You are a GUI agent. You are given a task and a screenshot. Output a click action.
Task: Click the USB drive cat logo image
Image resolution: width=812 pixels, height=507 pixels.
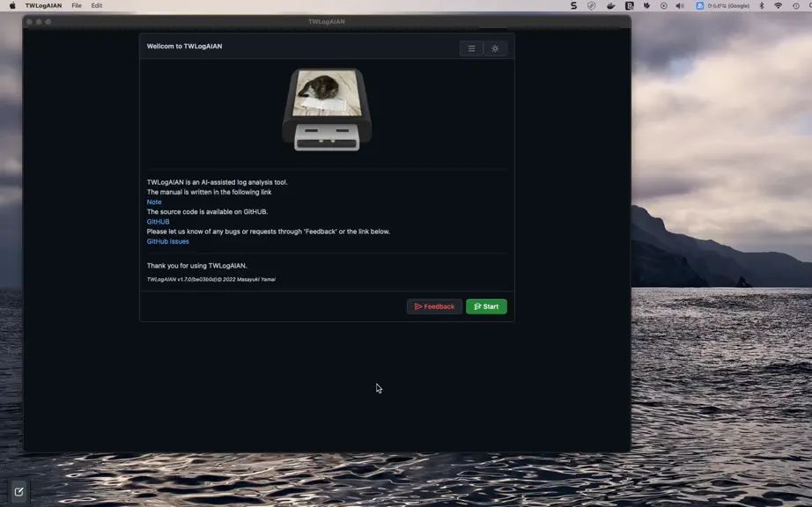[327, 110]
